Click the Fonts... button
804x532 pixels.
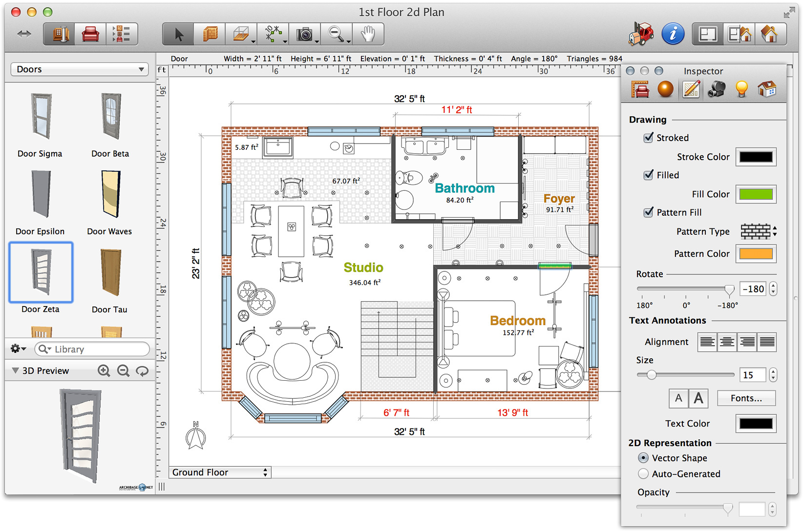pos(746,398)
